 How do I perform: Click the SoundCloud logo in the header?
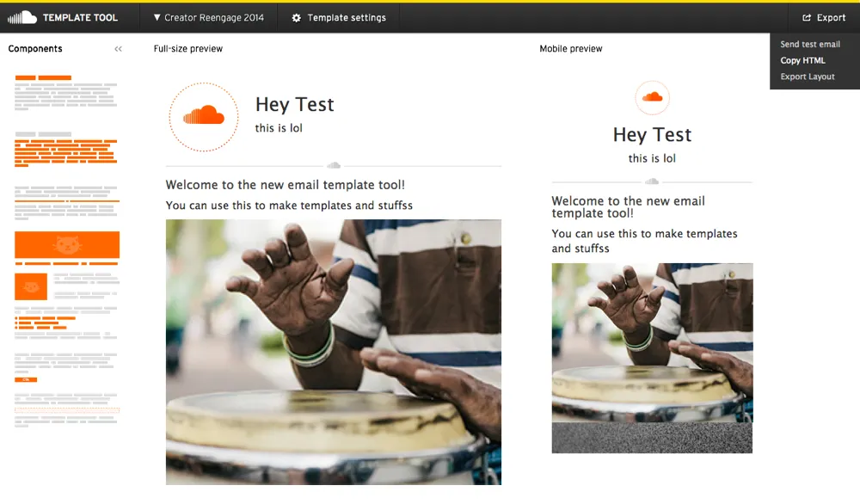point(22,17)
